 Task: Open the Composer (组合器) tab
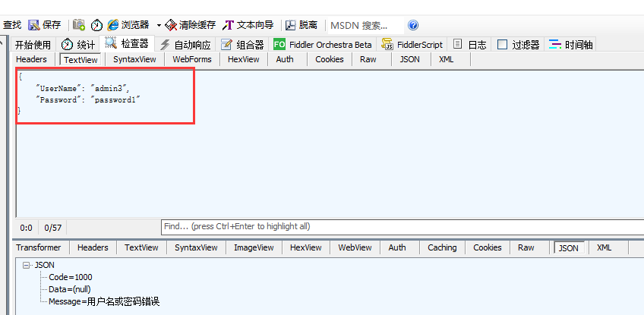[242, 45]
